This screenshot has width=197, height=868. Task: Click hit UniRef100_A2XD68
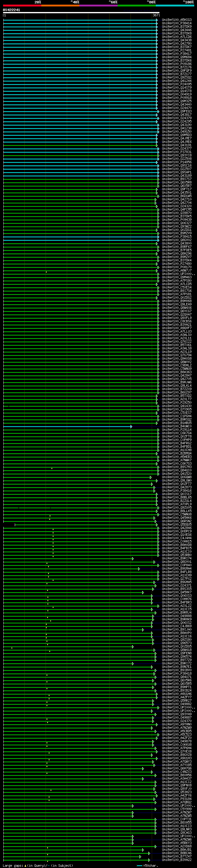pos(177,846)
